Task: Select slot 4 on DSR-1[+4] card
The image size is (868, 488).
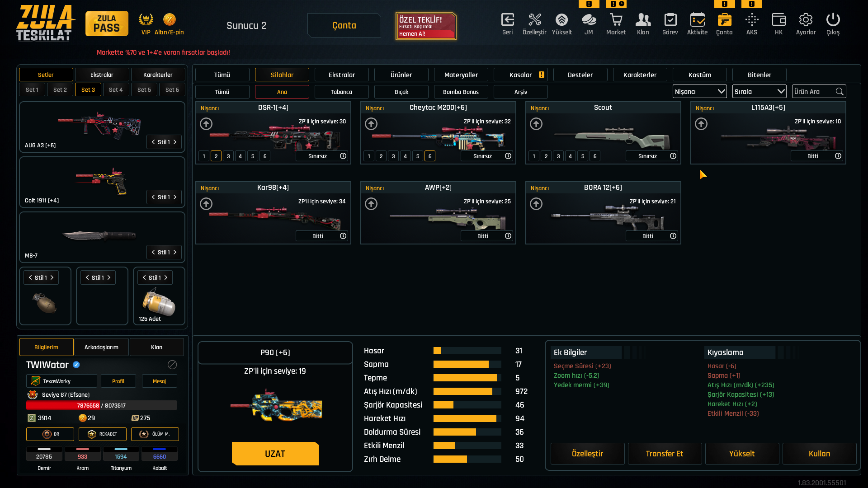Action: pos(241,156)
